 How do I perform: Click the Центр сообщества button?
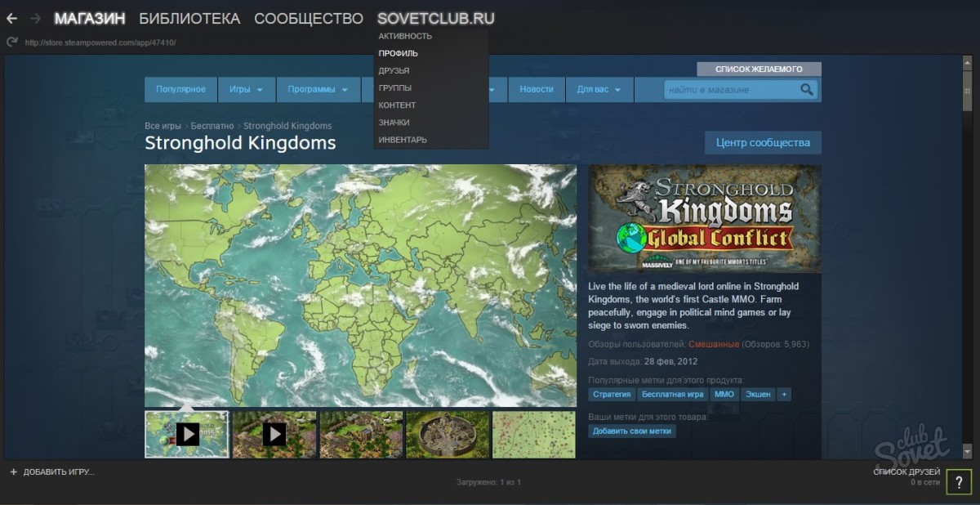tap(763, 142)
